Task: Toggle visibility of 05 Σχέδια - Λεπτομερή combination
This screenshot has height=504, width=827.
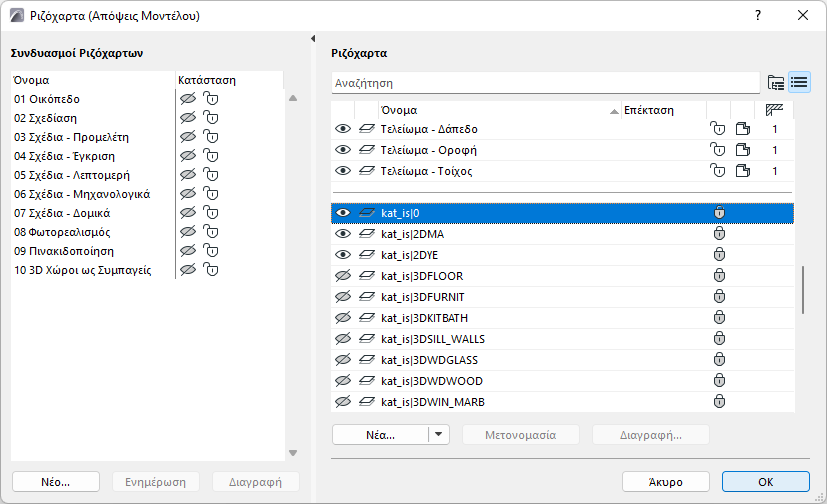Action: (186, 175)
